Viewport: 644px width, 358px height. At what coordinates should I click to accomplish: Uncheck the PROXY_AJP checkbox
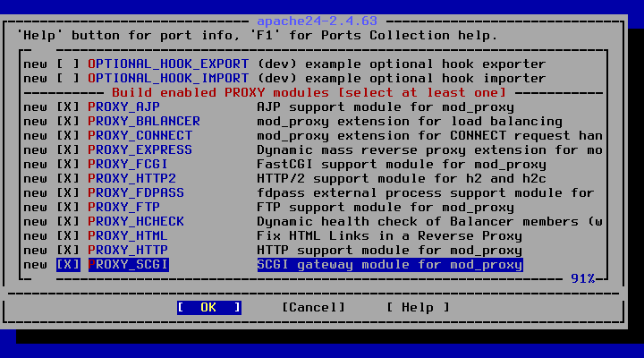pyautogui.click(x=68, y=107)
